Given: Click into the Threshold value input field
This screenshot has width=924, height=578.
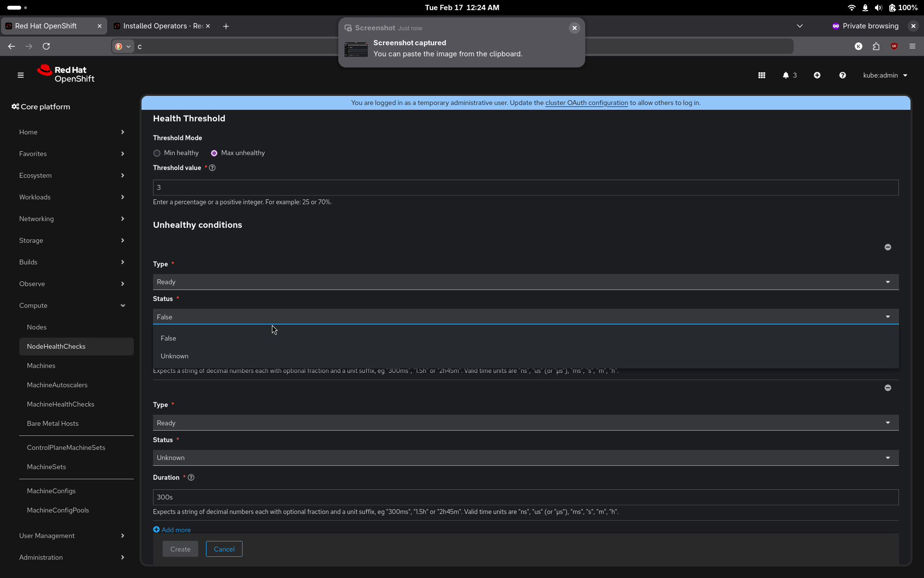Looking at the screenshot, I should coord(525,187).
